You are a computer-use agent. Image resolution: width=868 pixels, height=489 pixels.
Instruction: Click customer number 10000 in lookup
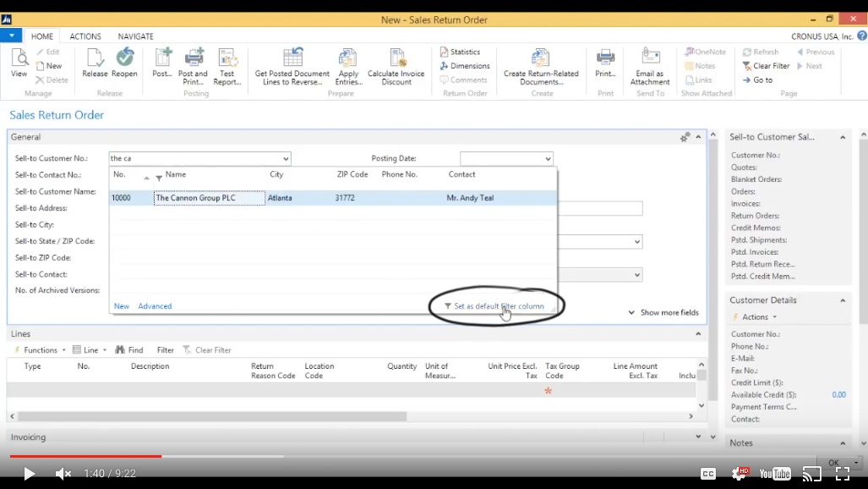click(121, 198)
